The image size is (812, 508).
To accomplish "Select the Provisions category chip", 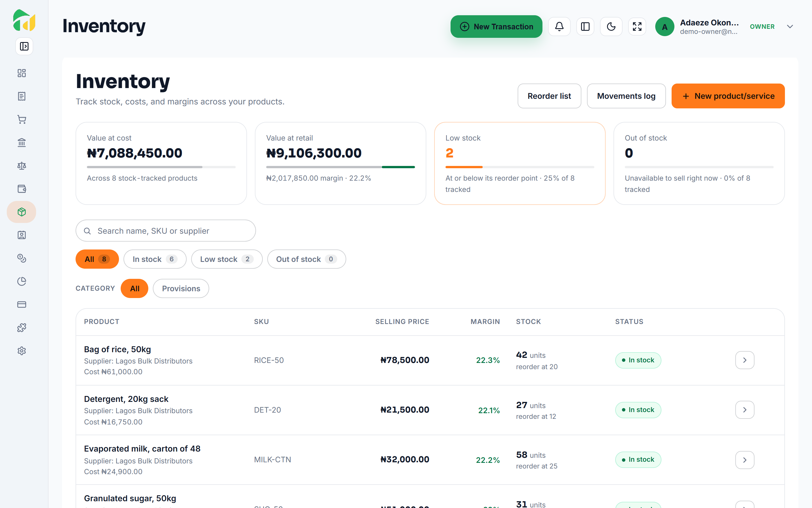I will tap(181, 289).
